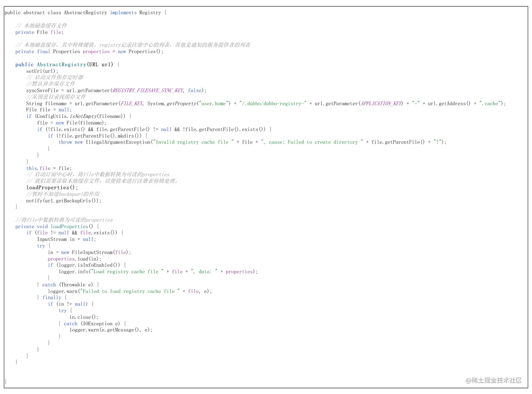This screenshot has height=394, width=532.
Task: Click the line 'in.close();'
Action: 84,317
